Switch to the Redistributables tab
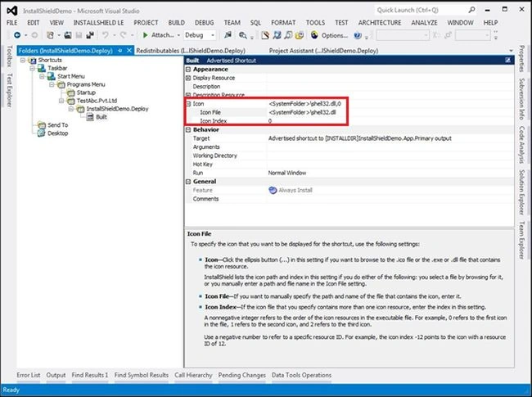The image size is (532, 397). tap(191, 51)
